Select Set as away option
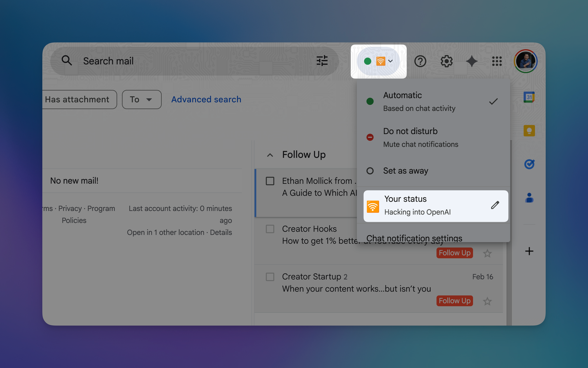 [405, 171]
